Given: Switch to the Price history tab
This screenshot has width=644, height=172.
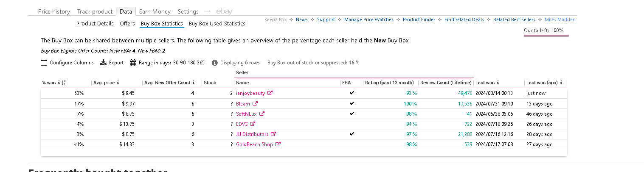Looking at the screenshot, I should tap(54, 11).
